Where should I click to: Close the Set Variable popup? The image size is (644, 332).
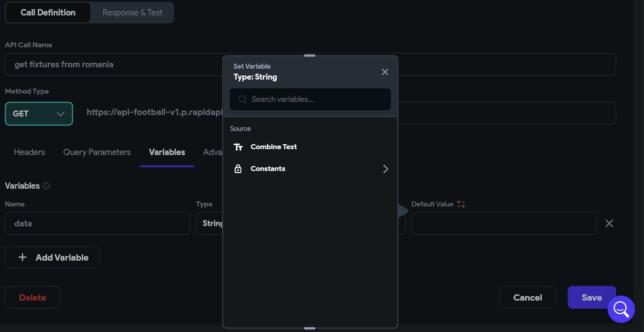coord(385,72)
